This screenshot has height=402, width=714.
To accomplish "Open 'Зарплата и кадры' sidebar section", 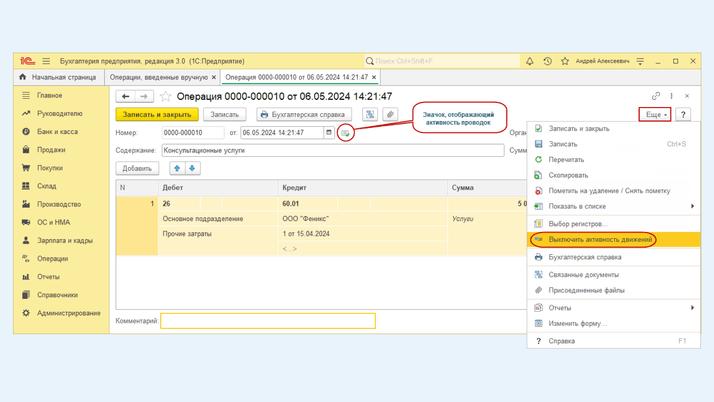I will click(x=65, y=241).
